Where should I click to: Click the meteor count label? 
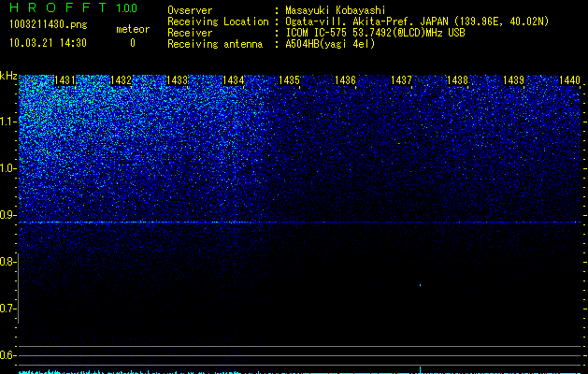click(x=133, y=29)
